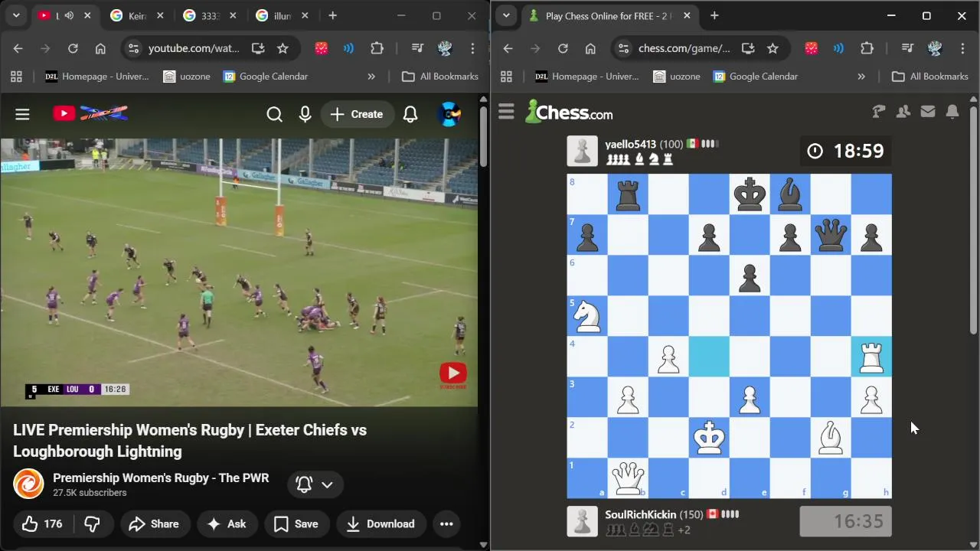Switch to the Keir Google tab
980x551 pixels.
136,15
